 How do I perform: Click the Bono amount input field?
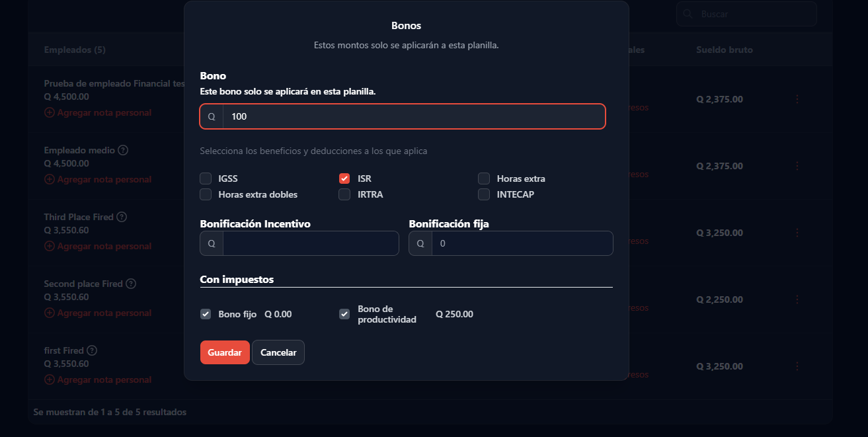pyautogui.click(x=414, y=116)
